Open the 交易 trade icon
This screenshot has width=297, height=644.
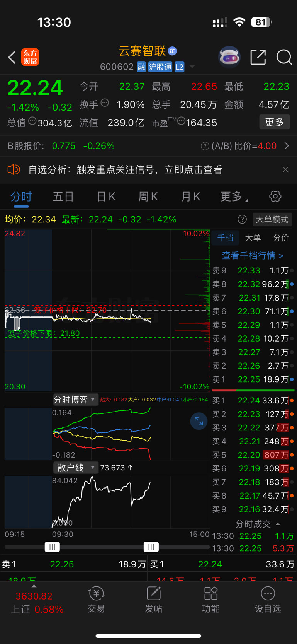96,600
